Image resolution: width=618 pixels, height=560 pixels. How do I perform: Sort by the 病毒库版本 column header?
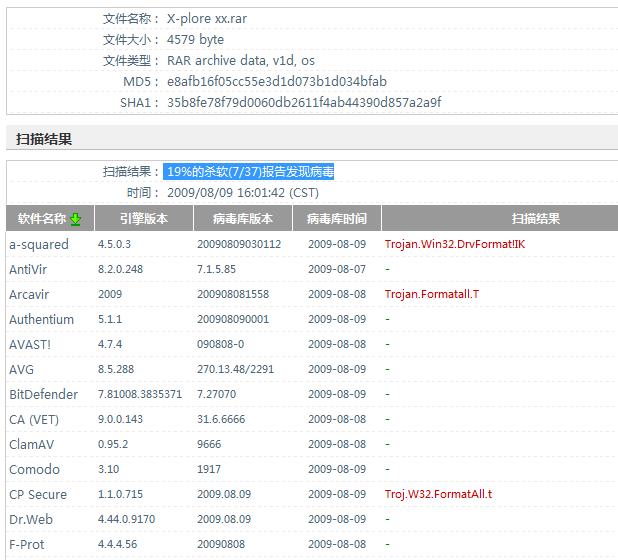[x=243, y=218]
